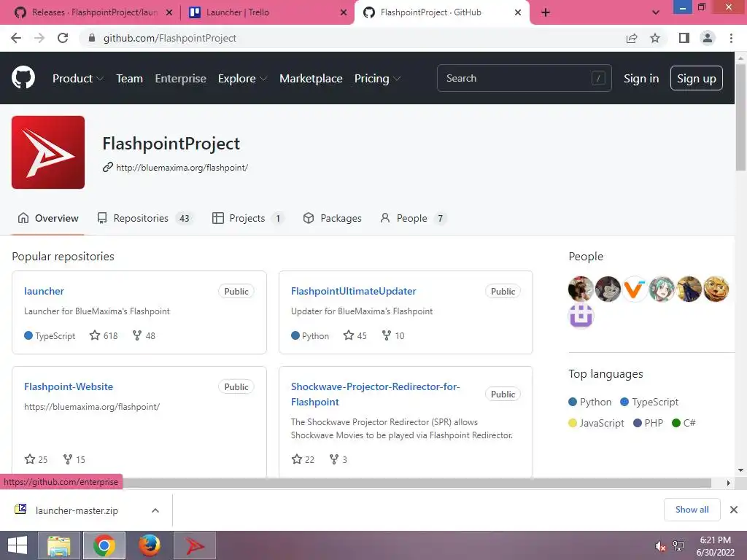747x560 pixels.
Task: Click the vertical page scrollbar thumb
Action: pyautogui.click(x=740, y=117)
